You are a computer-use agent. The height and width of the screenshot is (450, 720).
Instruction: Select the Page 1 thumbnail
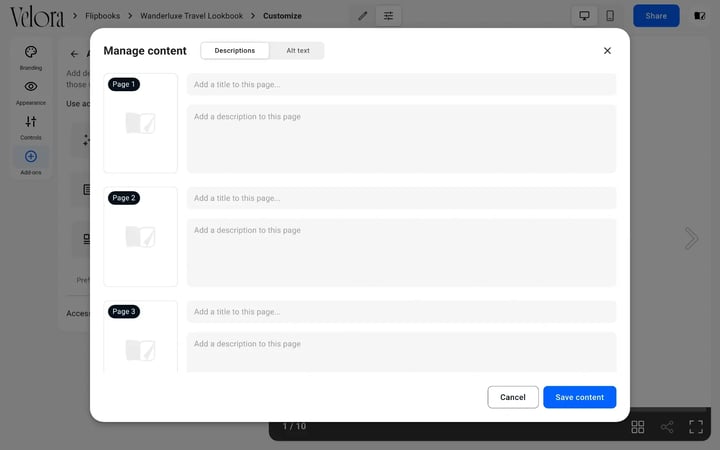pyautogui.click(x=141, y=123)
